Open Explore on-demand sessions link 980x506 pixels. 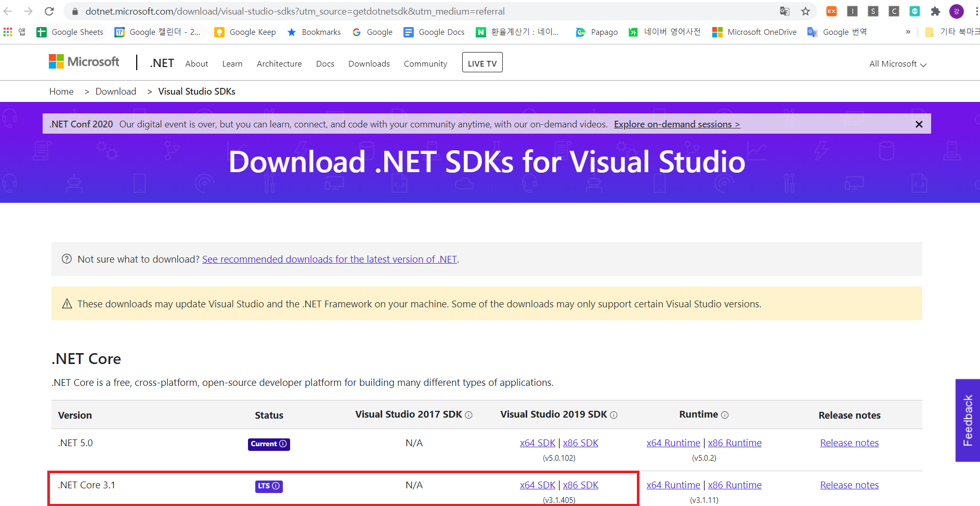tap(677, 124)
